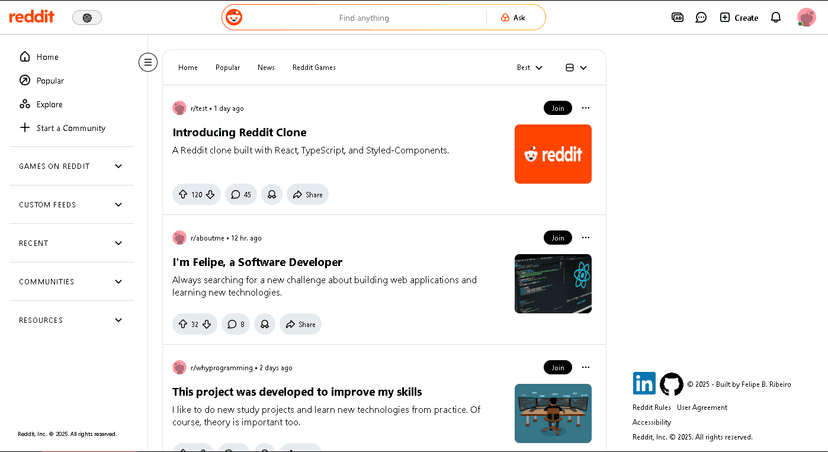The width and height of the screenshot is (828, 452).
Task: Open the chat bubble icon in header
Action: [701, 17]
